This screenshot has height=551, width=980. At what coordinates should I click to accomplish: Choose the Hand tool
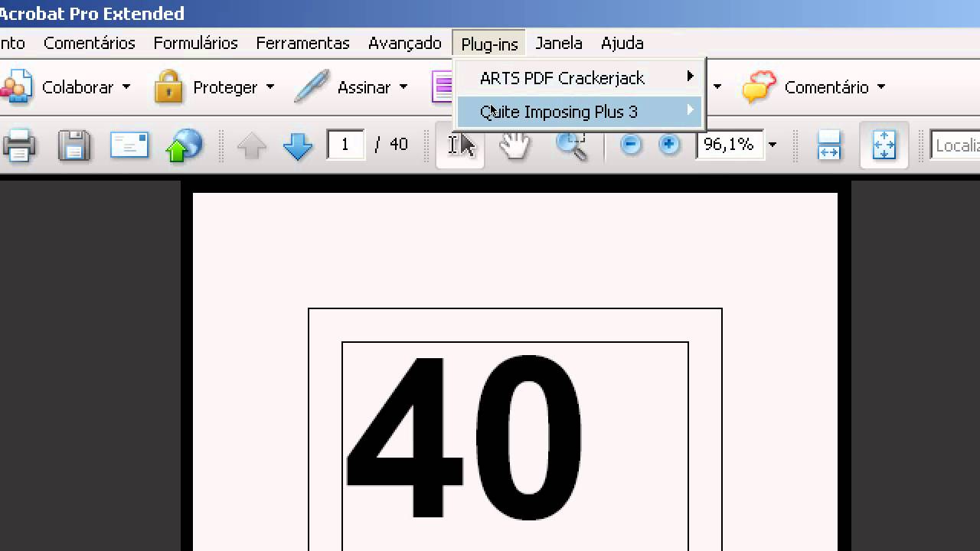tap(514, 145)
